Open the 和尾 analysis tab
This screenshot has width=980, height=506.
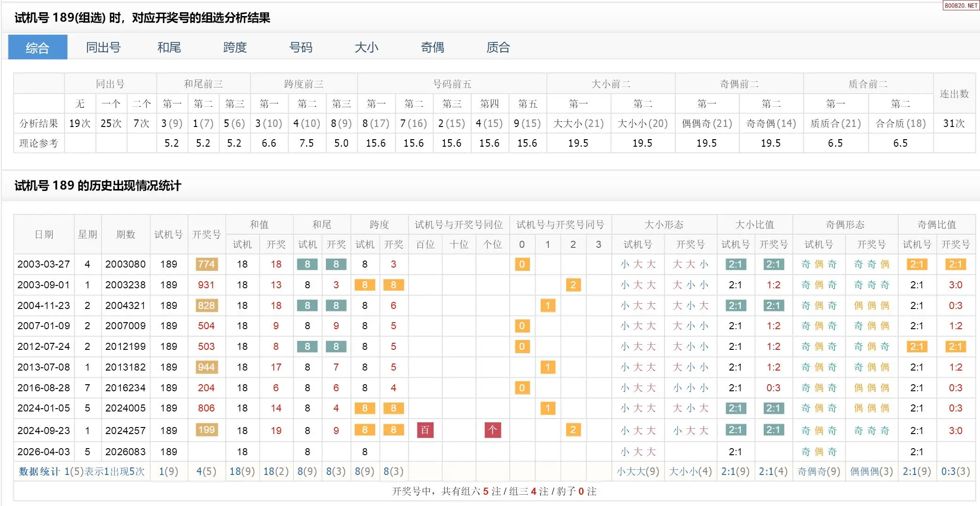[169, 47]
